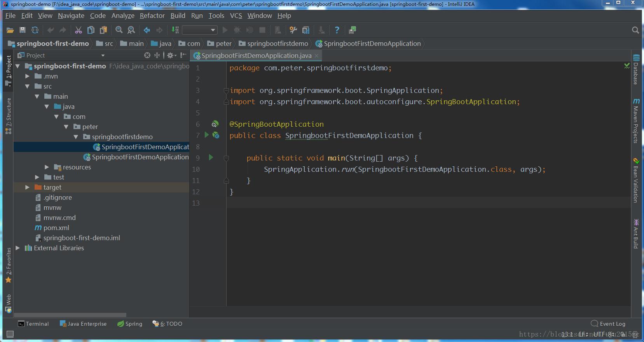Click the Scroll from Source target icon
The height and width of the screenshot is (342, 644).
pyautogui.click(x=147, y=55)
